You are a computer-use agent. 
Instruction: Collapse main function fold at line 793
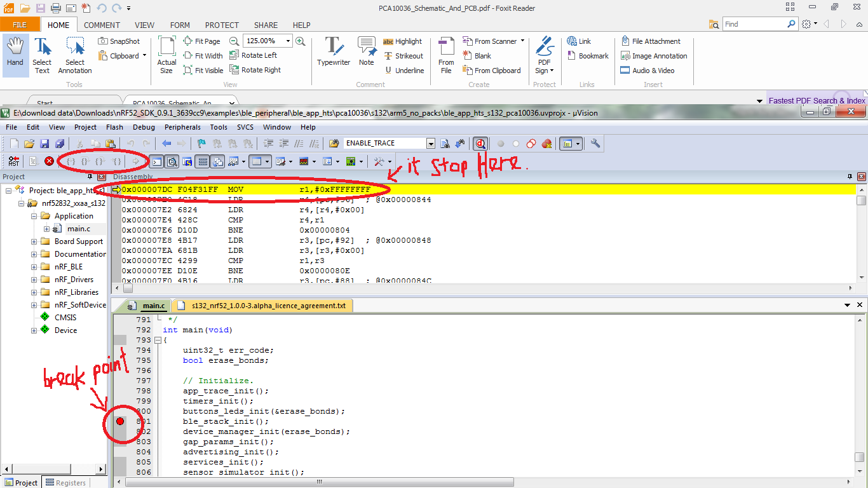(158, 340)
